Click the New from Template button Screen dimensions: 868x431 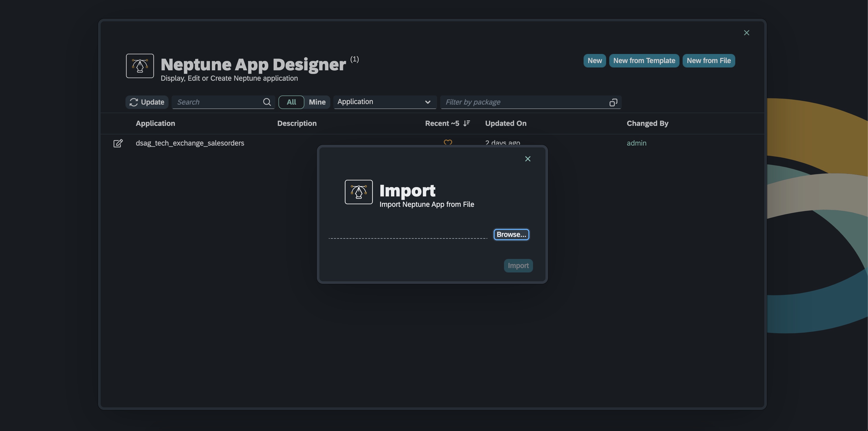coord(644,61)
